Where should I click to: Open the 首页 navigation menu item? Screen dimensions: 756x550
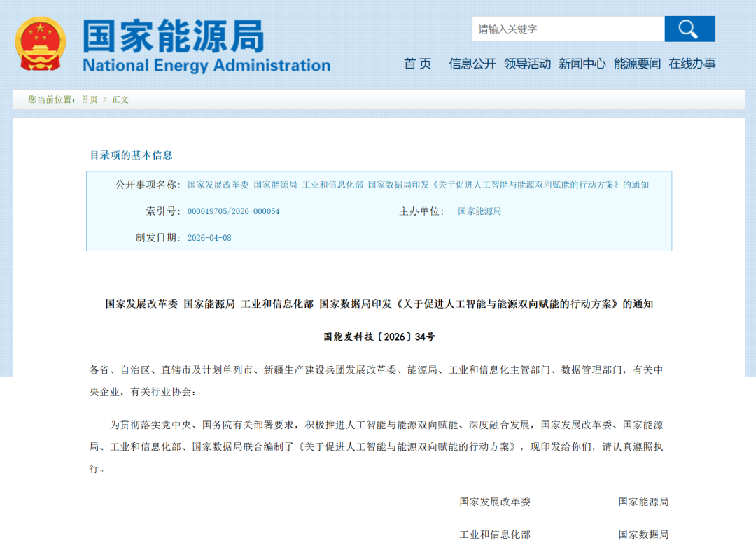417,64
